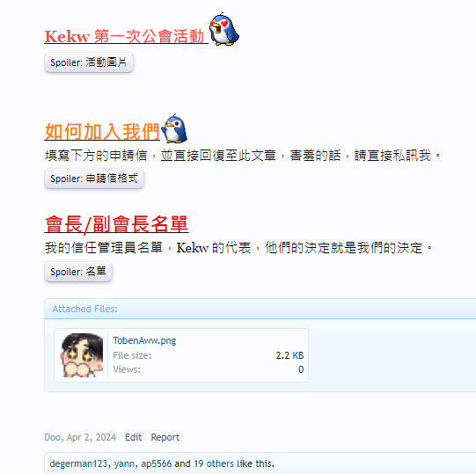The height and width of the screenshot is (474, 476).
Task: Click the Attached Files header
Action: [84, 309]
